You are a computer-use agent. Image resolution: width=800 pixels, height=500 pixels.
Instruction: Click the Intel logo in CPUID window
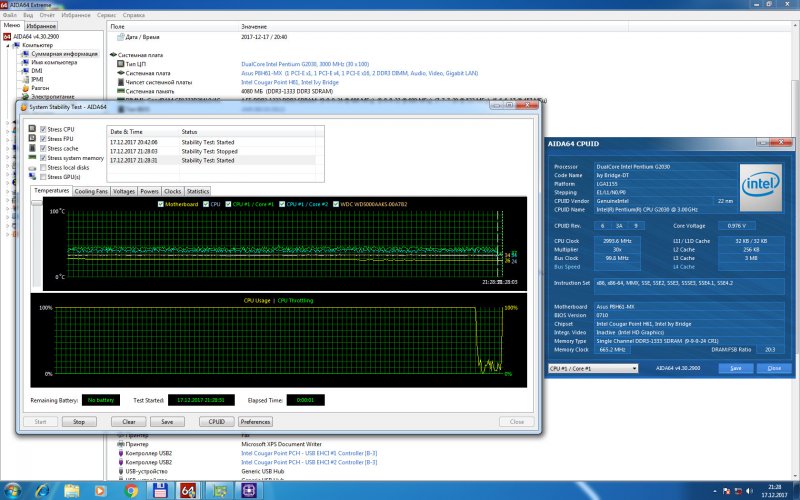point(763,185)
